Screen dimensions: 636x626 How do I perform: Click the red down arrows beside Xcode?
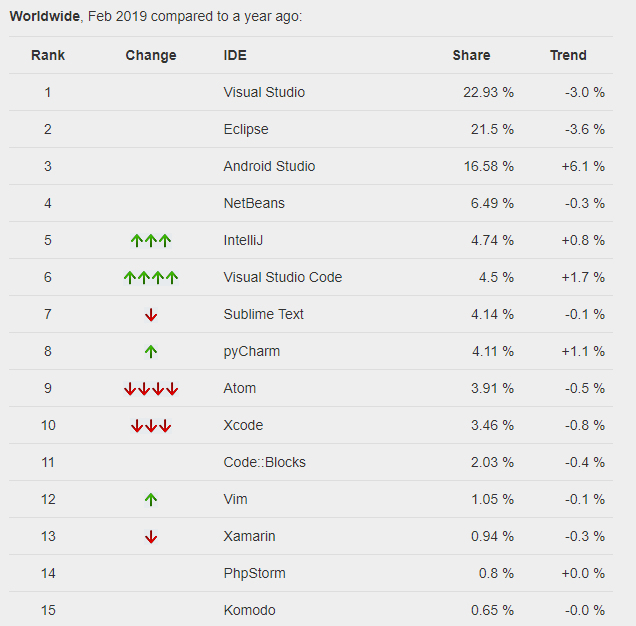pyautogui.click(x=151, y=425)
